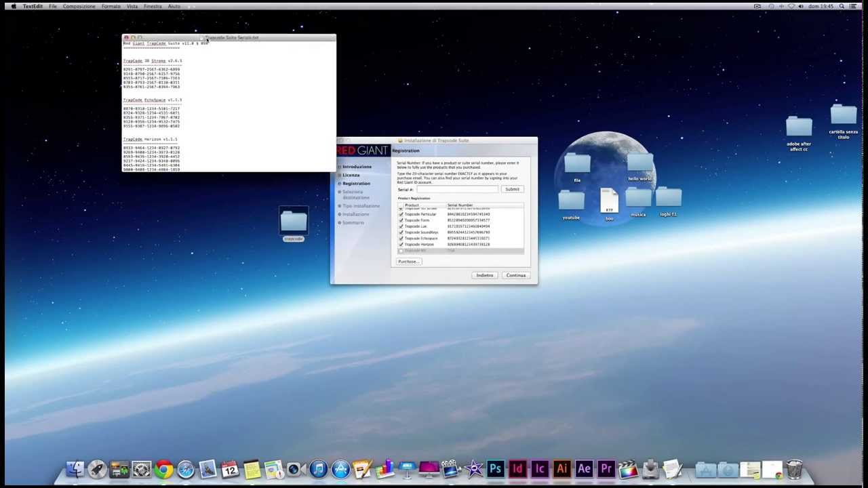Launch Illustrator Ai icon in Dock

tap(561, 469)
